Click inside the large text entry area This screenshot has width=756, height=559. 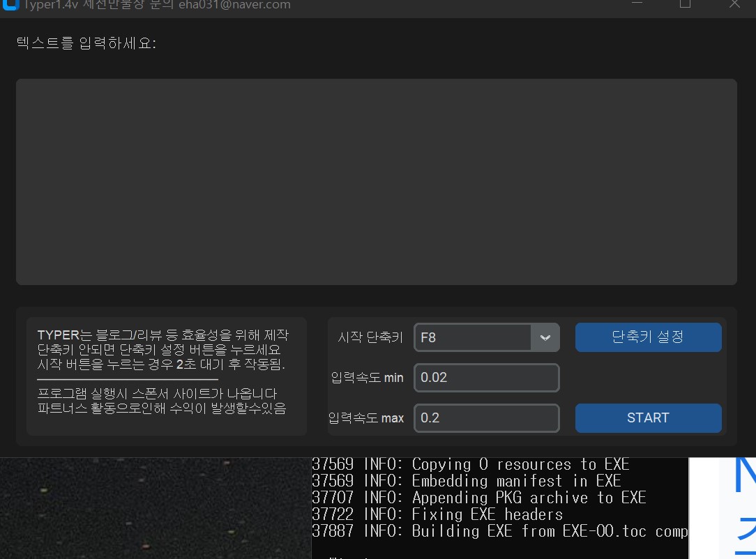[376, 181]
